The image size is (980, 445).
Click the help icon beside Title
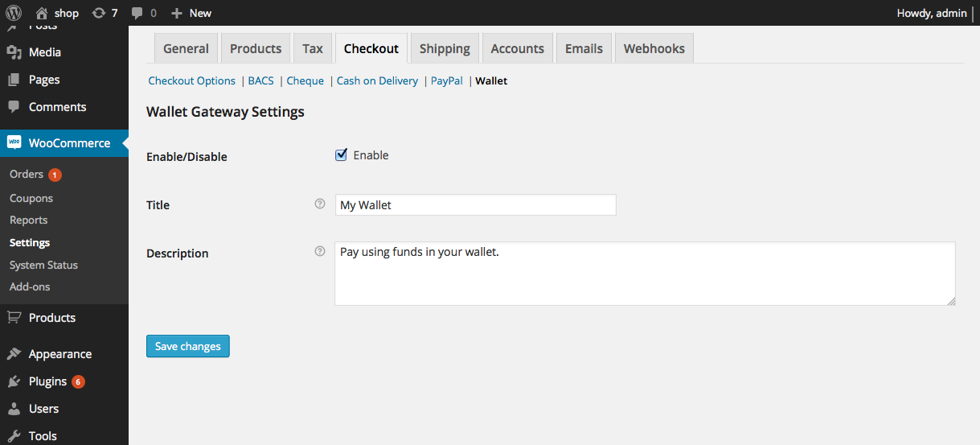(x=320, y=204)
